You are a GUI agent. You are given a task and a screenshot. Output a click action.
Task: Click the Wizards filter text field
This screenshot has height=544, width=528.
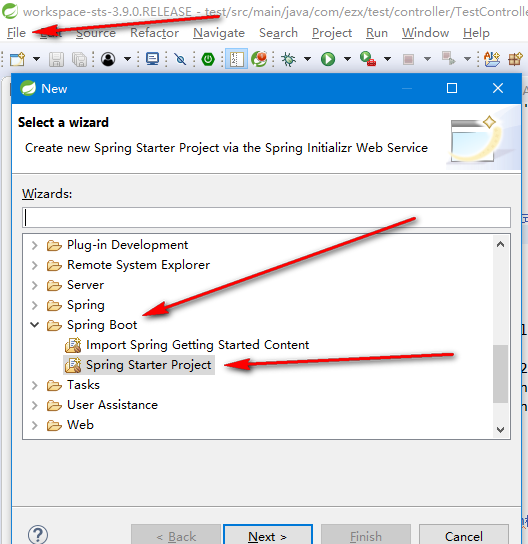pos(266,218)
